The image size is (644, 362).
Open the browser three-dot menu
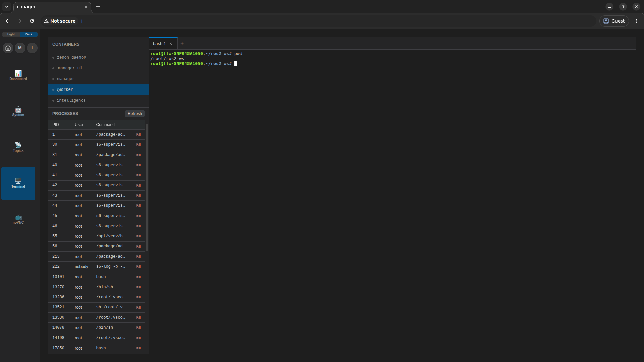pos(636,21)
